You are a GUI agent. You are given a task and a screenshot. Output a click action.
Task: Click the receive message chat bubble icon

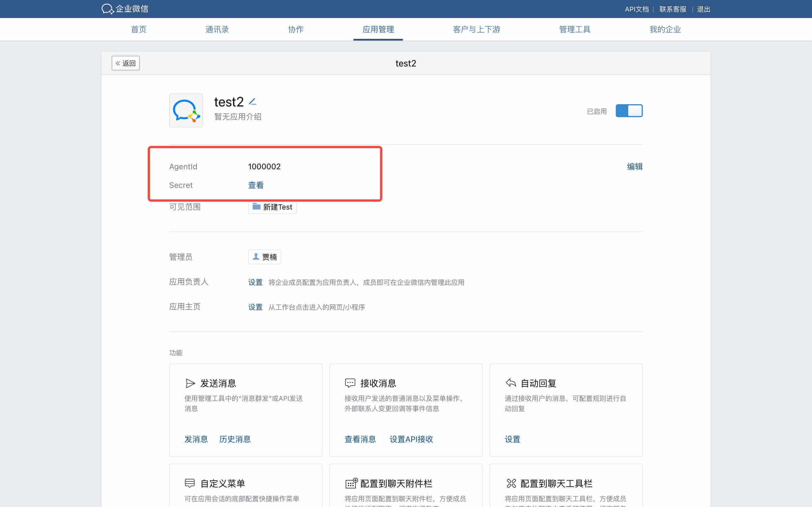click(350, 383)
